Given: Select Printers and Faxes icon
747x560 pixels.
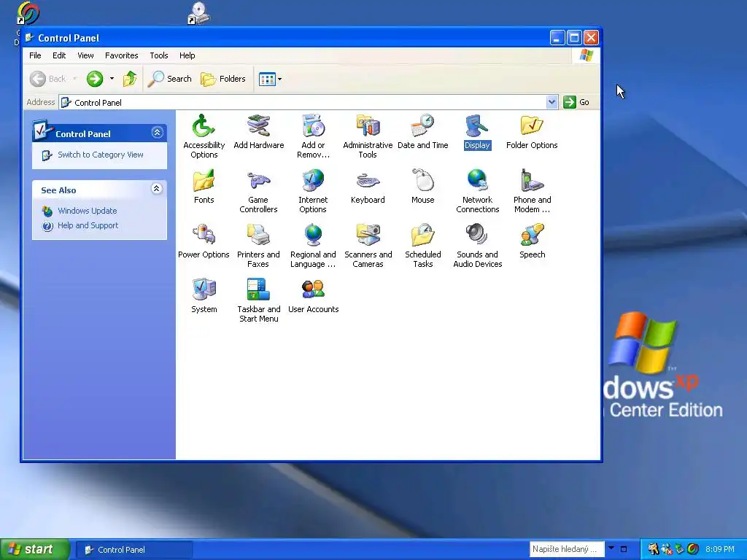Looking at the screenshot, I should pyautogui.click(x=259, y=245).
